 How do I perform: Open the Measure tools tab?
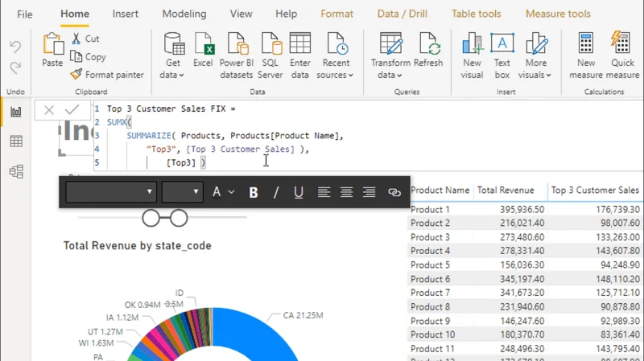[558, 14]
